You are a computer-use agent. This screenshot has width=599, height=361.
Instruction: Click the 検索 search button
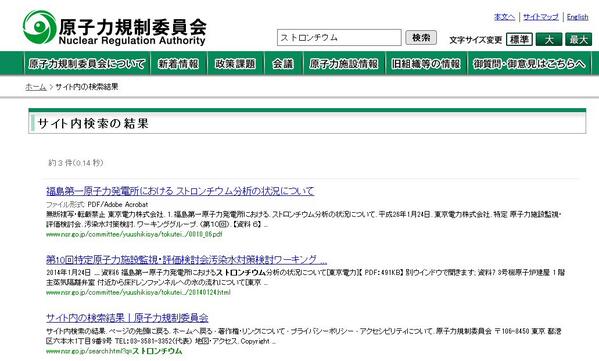coord(421,37)
